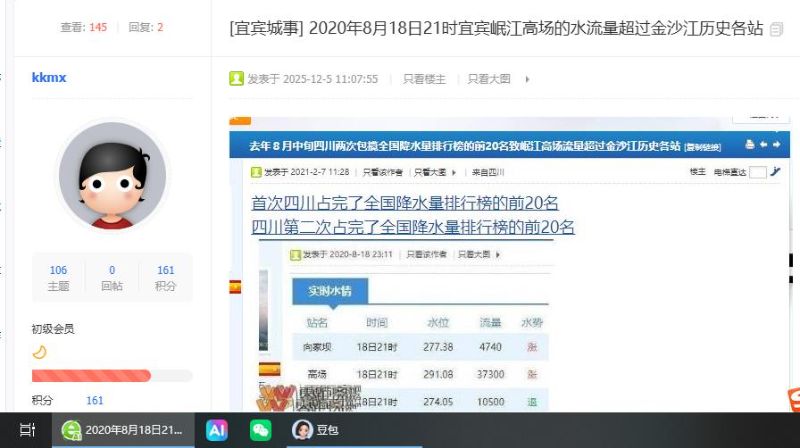Click the crescent moon level icon
This screenshot has width=800, height=448.
(x=39, y=352)
